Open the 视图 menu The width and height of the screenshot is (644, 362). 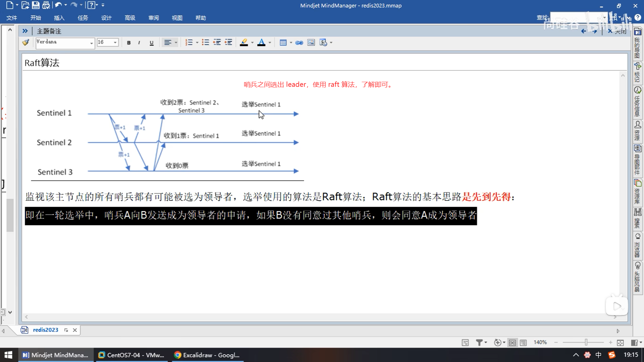coord(177,18)
